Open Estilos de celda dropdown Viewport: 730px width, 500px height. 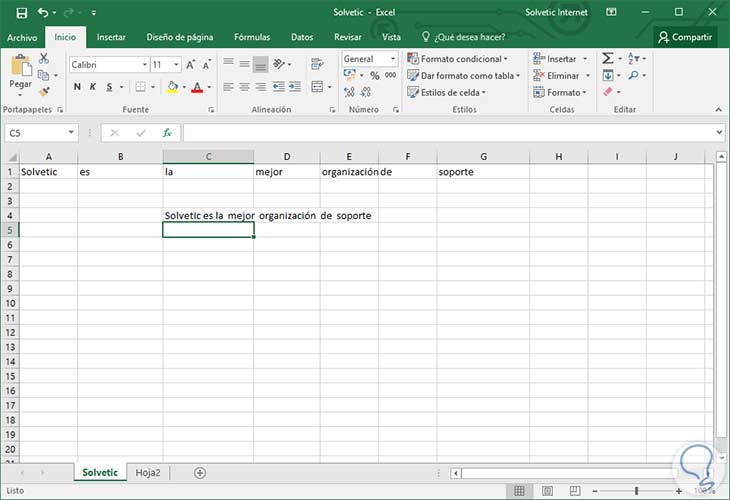446,92
